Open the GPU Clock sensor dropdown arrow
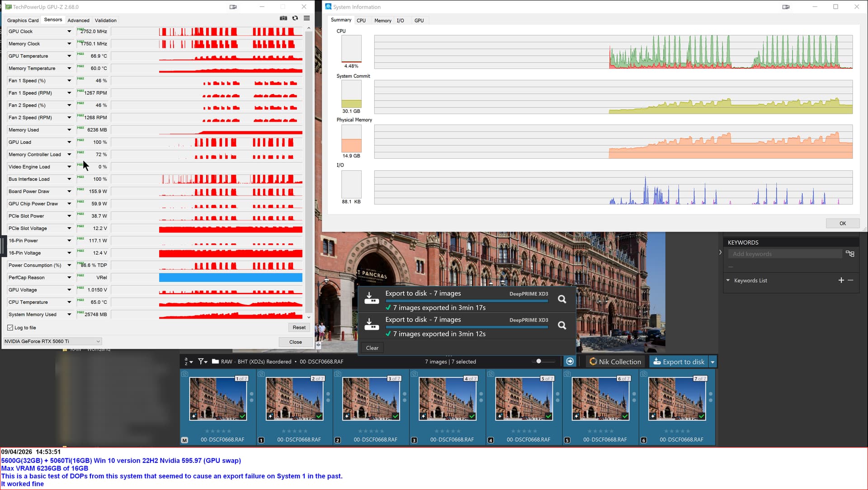This screenshot has height=490, width=868. click(x=69, y=32)
